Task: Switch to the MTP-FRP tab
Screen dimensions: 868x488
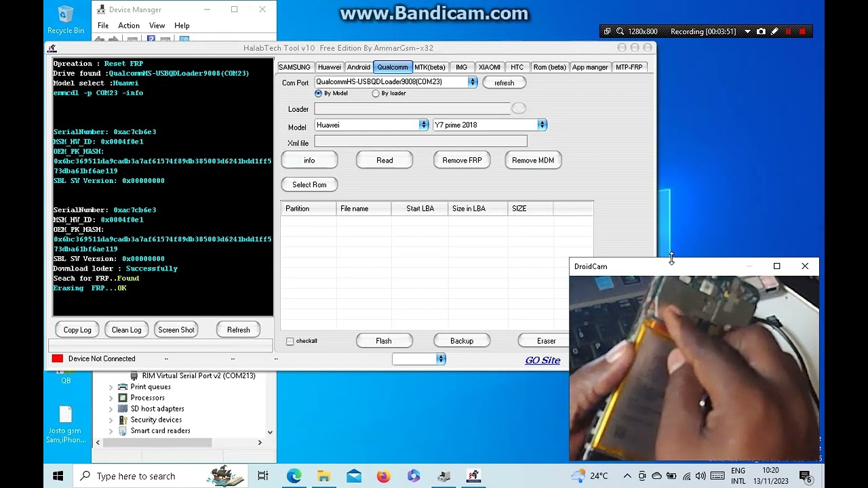Action: [629, 67]
